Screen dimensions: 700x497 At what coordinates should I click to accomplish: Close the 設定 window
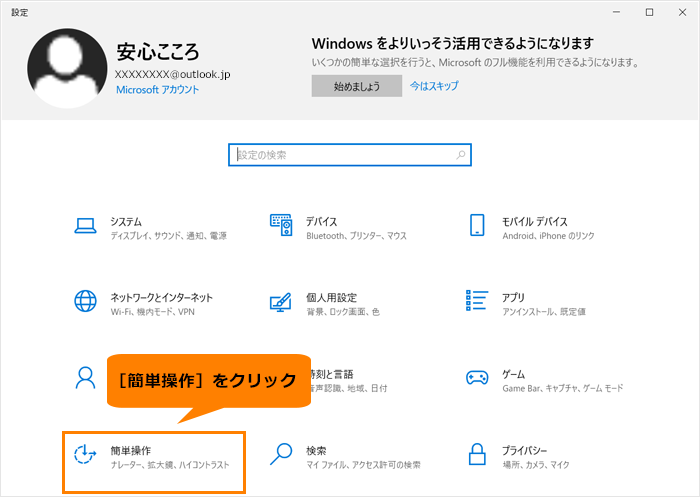pyautogui.click(x=683, y=13)
